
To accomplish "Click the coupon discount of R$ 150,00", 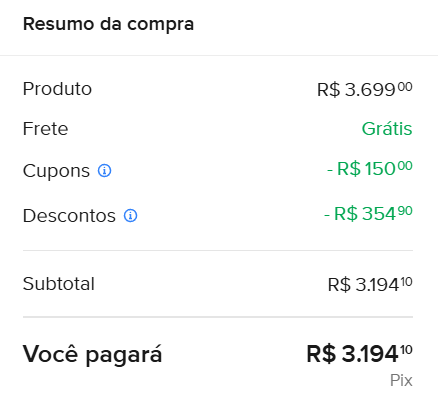I will (x=370, y=168).
